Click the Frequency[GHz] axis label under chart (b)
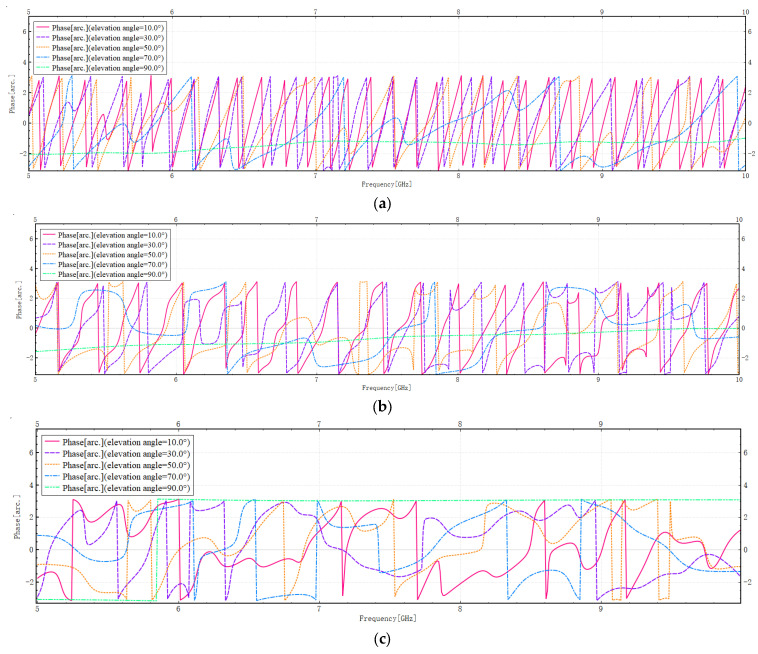Screen dimensions: 758x654 [387, 388]
